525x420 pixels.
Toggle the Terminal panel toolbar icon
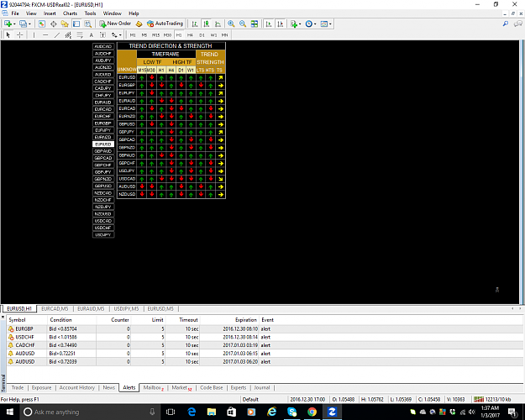click(76, 24)
